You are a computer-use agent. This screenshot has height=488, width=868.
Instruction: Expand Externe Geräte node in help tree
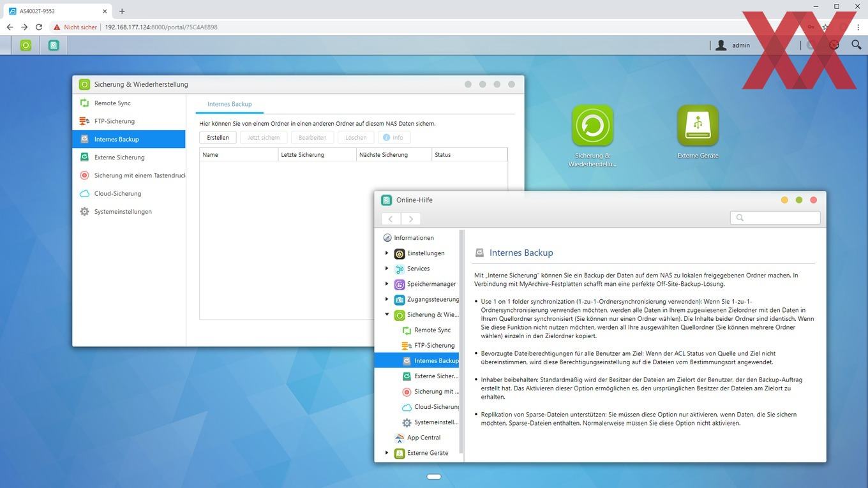387,453
